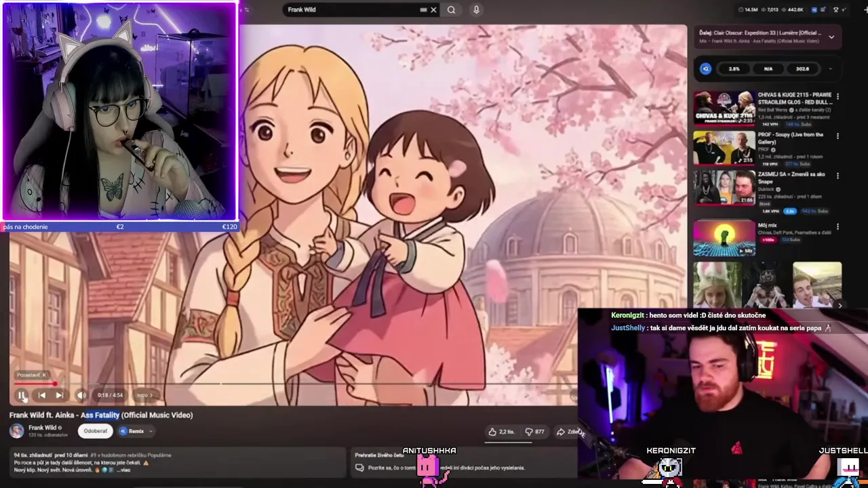Image resolution: width=868 pixels, height=488 pixels.
Task: Open Frank Wild channel name link
Action: coord(43,428)
